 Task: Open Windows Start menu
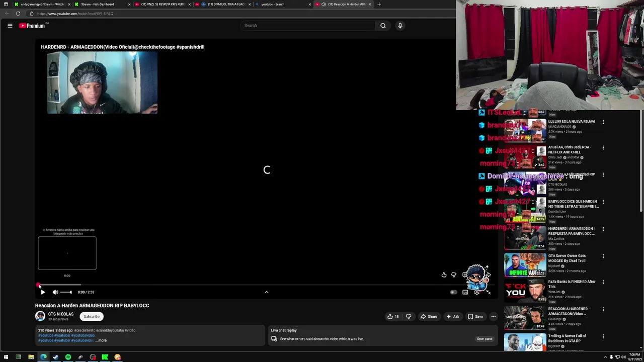(6, 357)
